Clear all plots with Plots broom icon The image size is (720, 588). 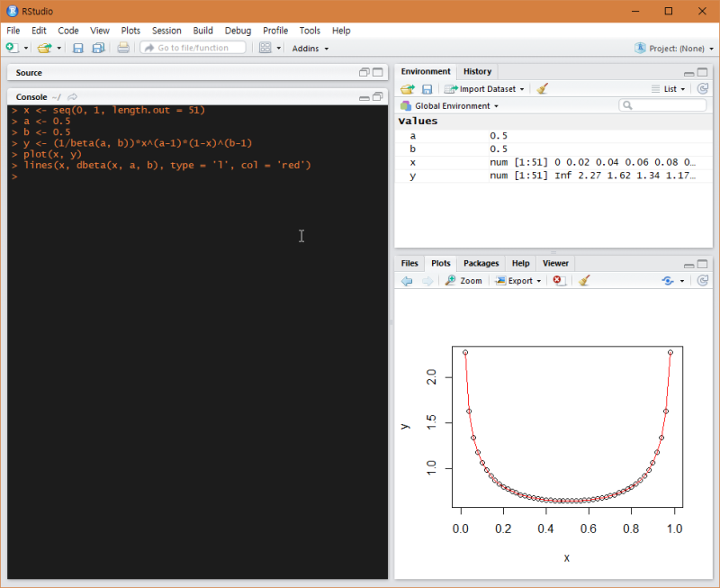[584, 281]
